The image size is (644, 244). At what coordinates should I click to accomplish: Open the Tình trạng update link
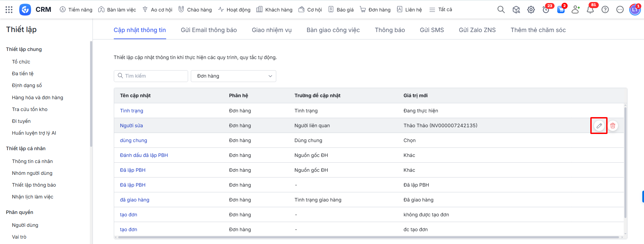131,111
